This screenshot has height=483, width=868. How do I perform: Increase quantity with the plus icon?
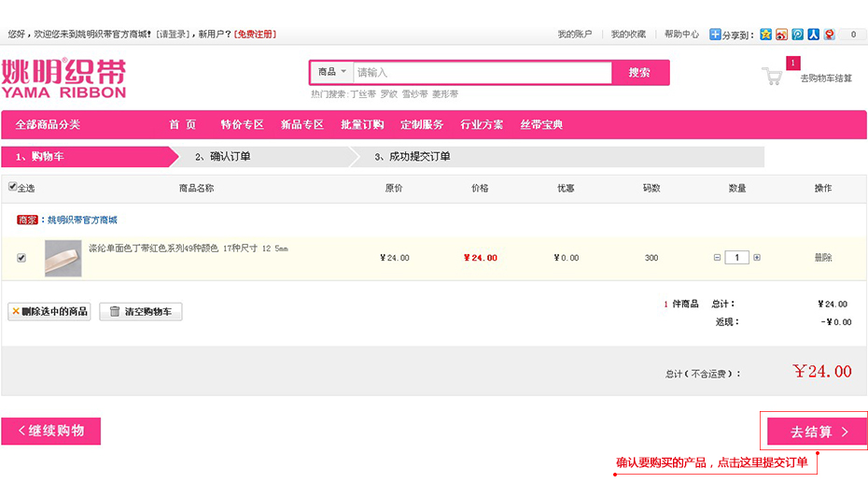[757, 258]
